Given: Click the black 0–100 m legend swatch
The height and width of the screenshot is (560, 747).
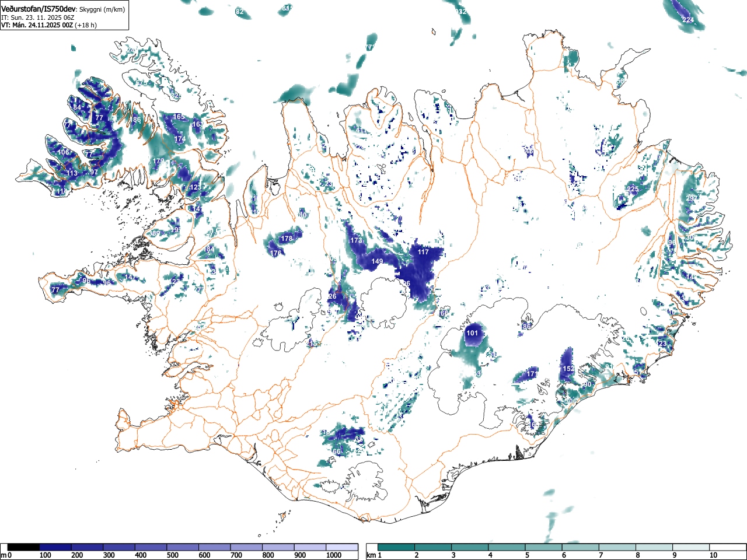Looking at the screenshot, I should pos(24,547).
